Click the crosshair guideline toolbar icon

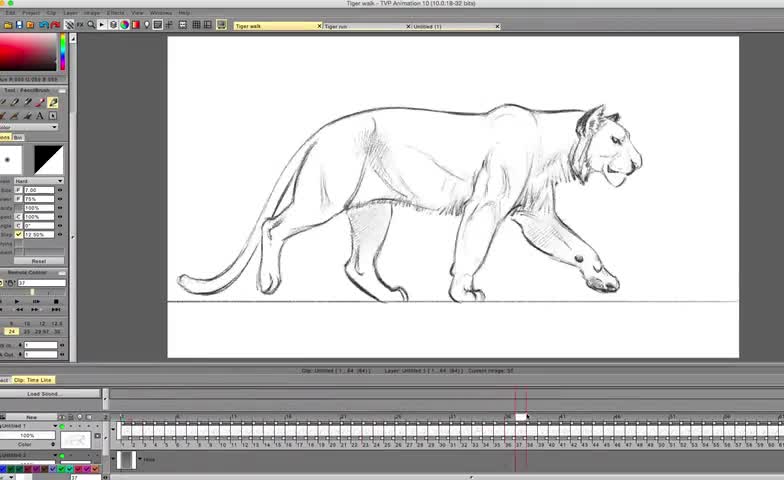169,24
